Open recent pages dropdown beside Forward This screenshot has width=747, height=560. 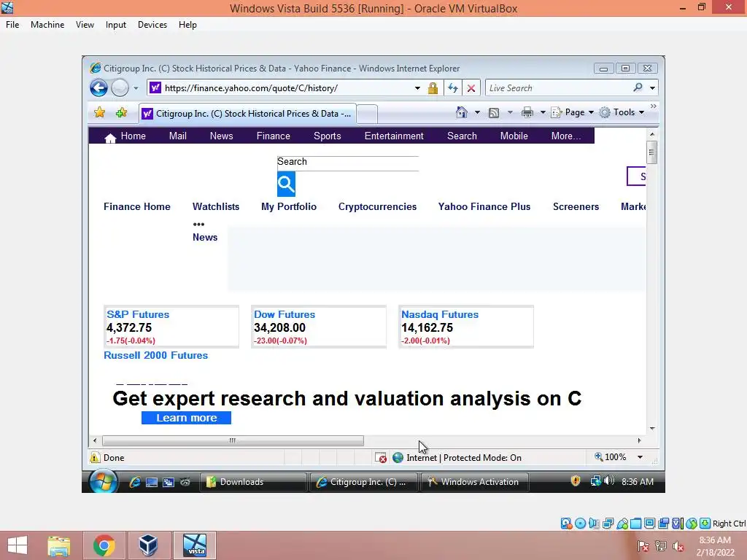136,88
